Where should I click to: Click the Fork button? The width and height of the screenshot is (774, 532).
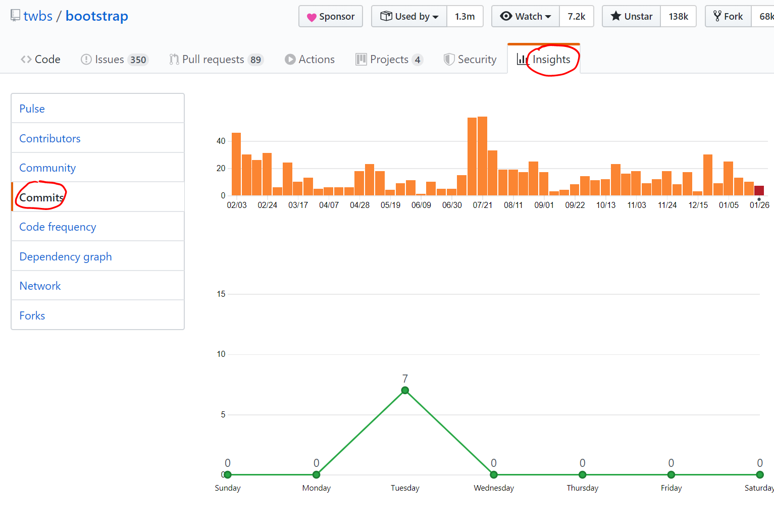click(728, 16)
